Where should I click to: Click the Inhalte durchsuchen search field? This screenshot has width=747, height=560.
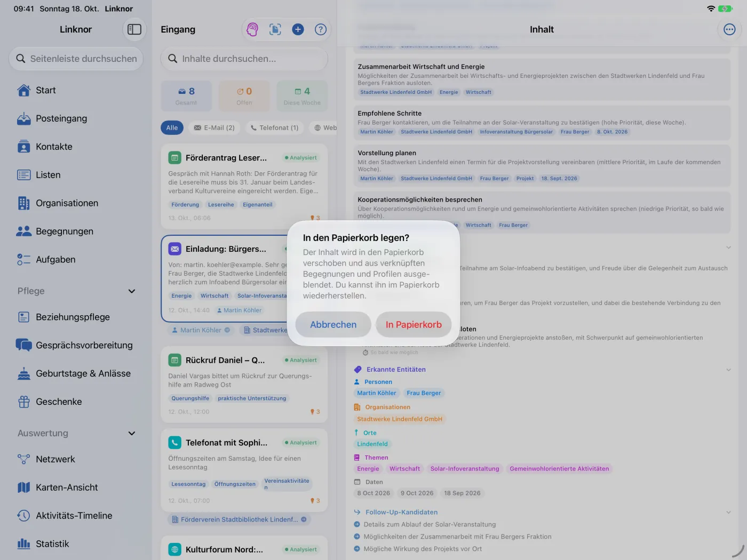[x=244, y=59]
